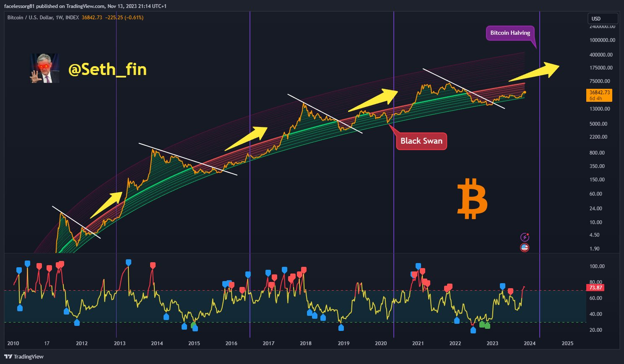
Task: Open the USD currency selector
Action: click(x=603, y=18)
